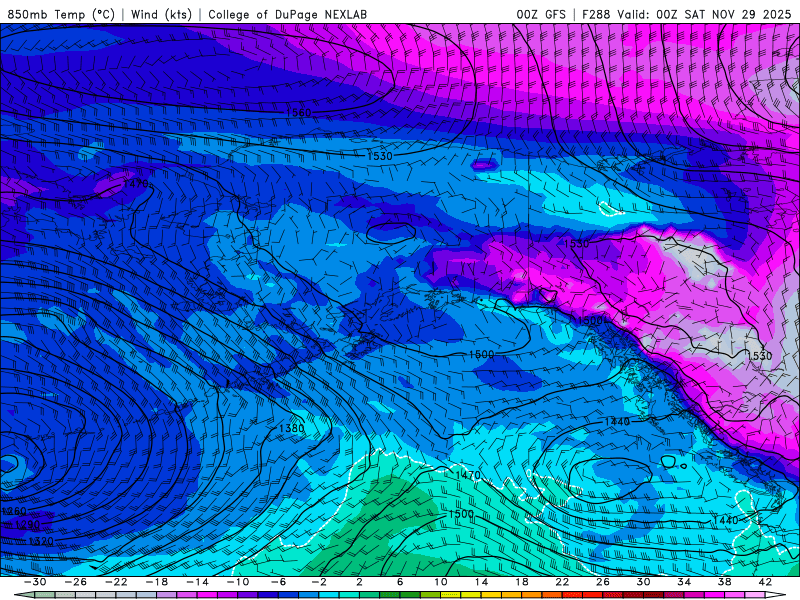Image resolution: width=800 pixels, height=600 pixels.
Task: Click the 6 colorbar scale label
Action: pyautogui.click(x=400, y=582)
